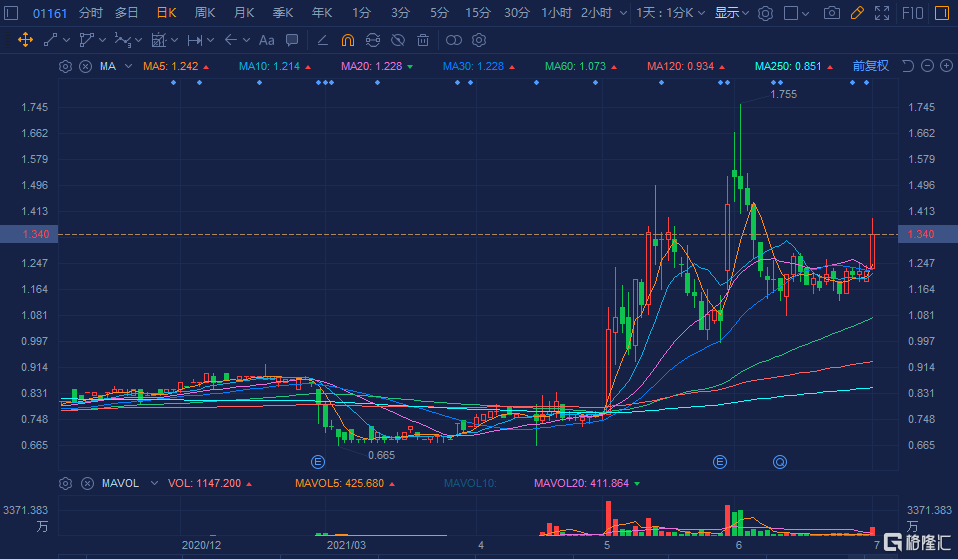The width and height of the screenshot is (958, 559).
Task: Enter fullscreen chart mode
Action: coord(881,13)
